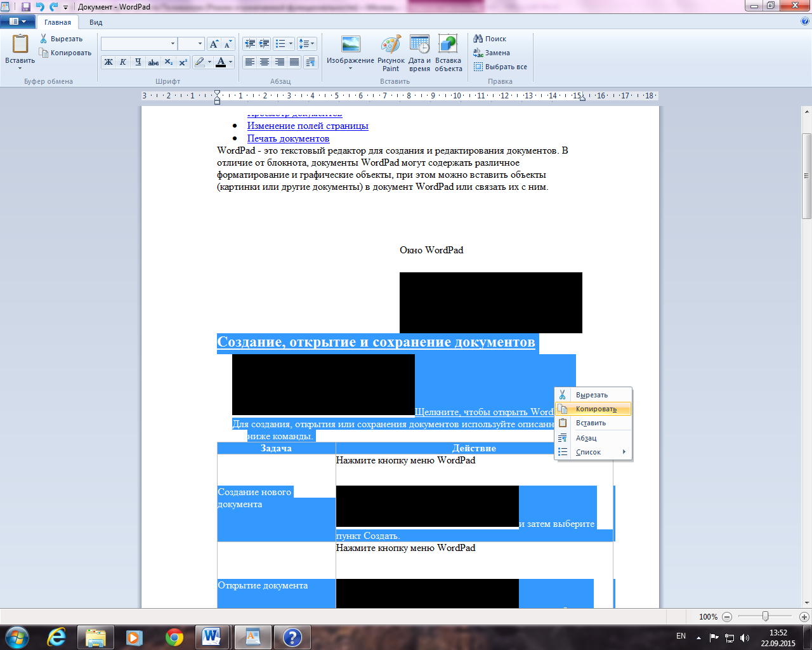The height and width of the screenshot is (650, 812).
Task: Zoom in with the plus button
Action: (804, 616)
